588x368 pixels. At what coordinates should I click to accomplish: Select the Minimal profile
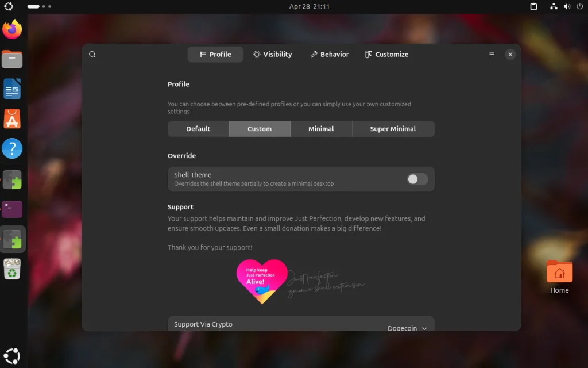[321, 129]
